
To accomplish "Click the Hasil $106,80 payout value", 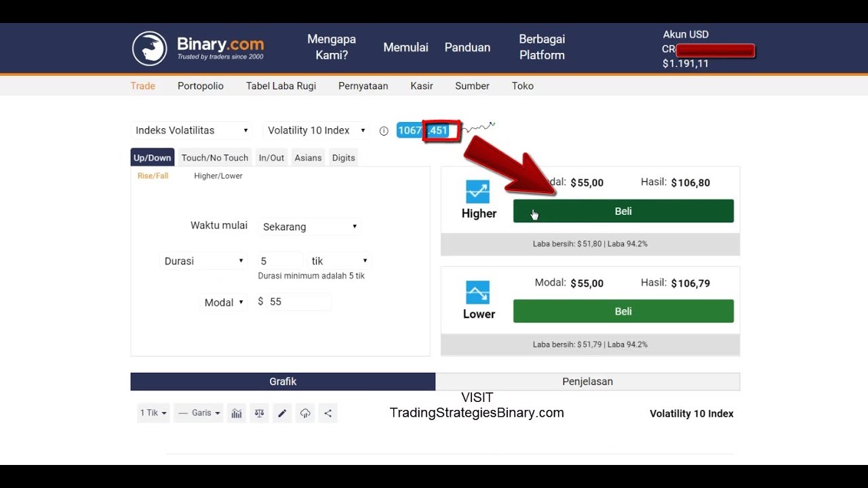I will [690, 182].
